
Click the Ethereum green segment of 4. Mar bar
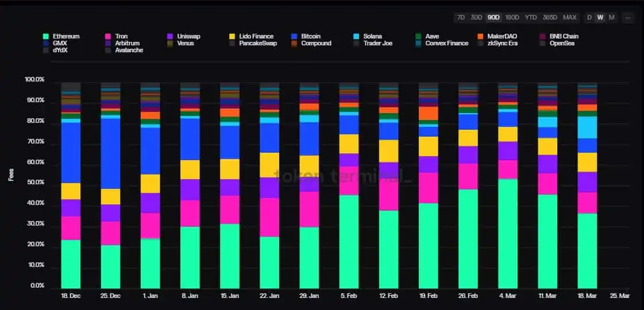(508, 234)
